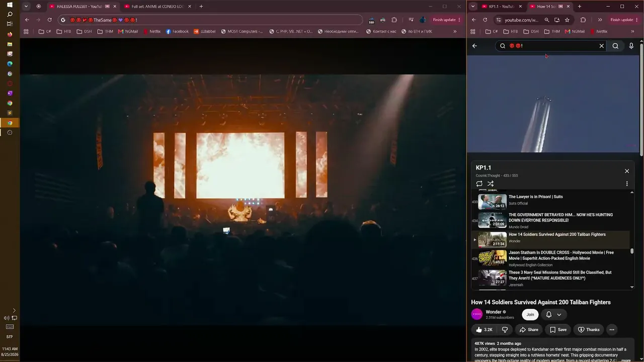This screenshot has width=644, height=362.
Task: Open media controls in left window toolbar
Action: (411, 20)
